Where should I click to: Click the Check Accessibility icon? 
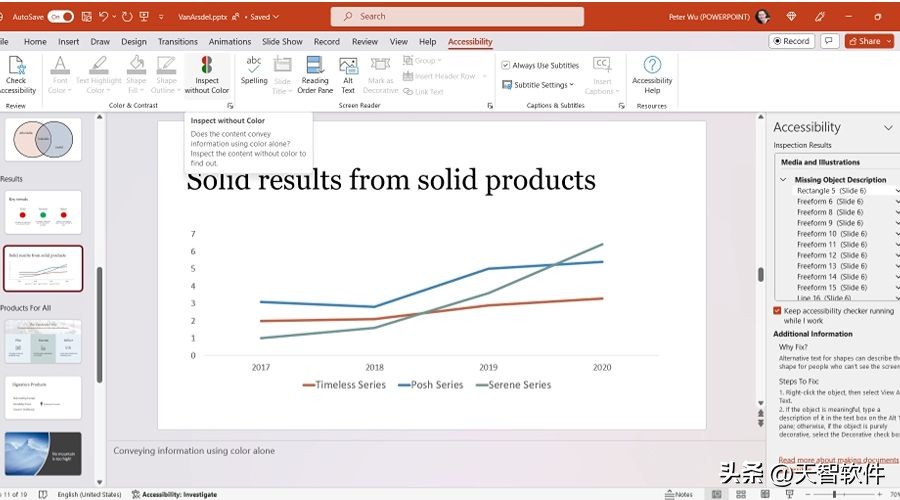click(17, 75)
